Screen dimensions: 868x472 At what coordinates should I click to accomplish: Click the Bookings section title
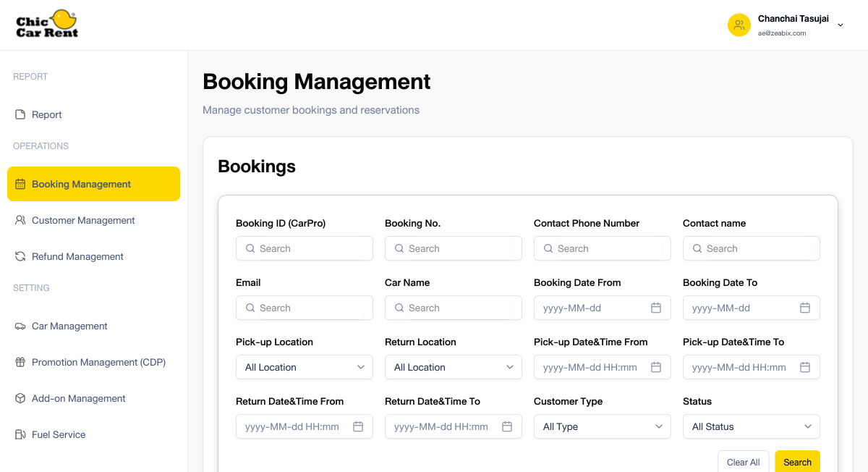click(x=257, y=167)
